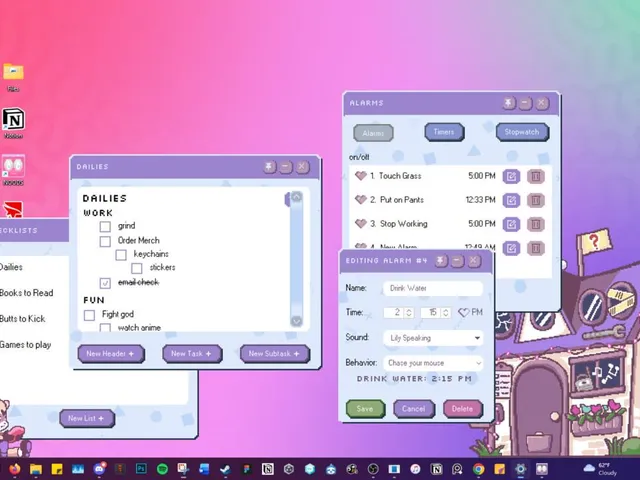
Task: Open Google Chrome from the taskbar
Action: [478, 469]
